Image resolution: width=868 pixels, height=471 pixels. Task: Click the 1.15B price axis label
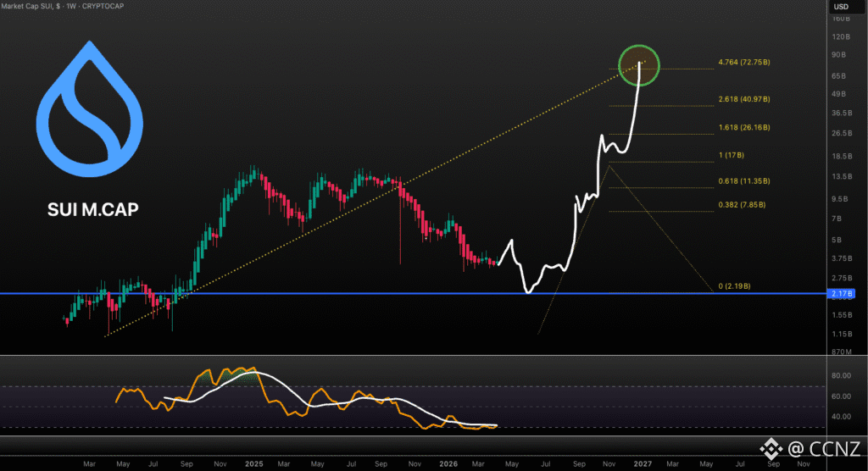tap(842, 335)
